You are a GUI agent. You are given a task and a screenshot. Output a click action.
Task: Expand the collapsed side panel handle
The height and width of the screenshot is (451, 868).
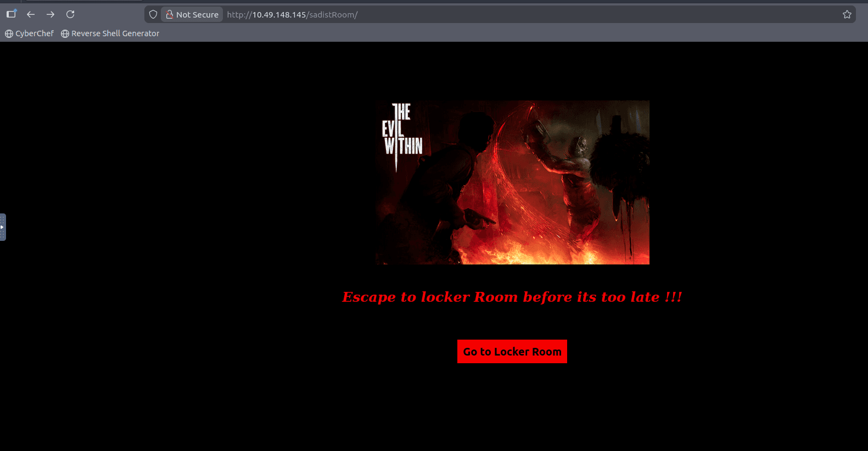pos(3,227)
